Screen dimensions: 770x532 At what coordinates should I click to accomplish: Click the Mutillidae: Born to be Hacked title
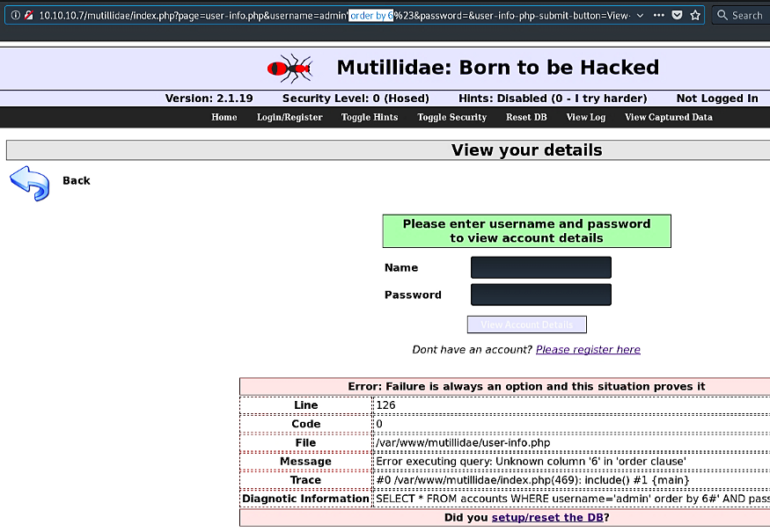tap(497, 67)
